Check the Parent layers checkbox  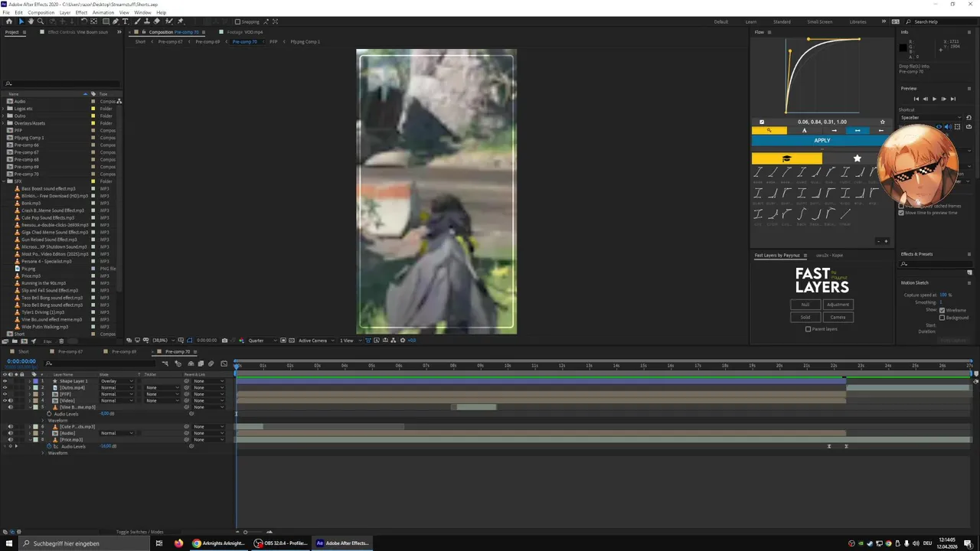(x=808, y=329)
